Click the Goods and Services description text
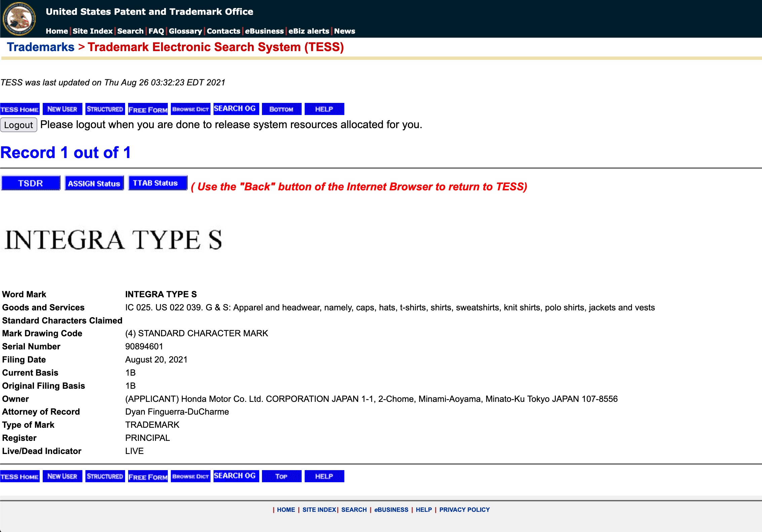762x532 pixels. point(390,308)
